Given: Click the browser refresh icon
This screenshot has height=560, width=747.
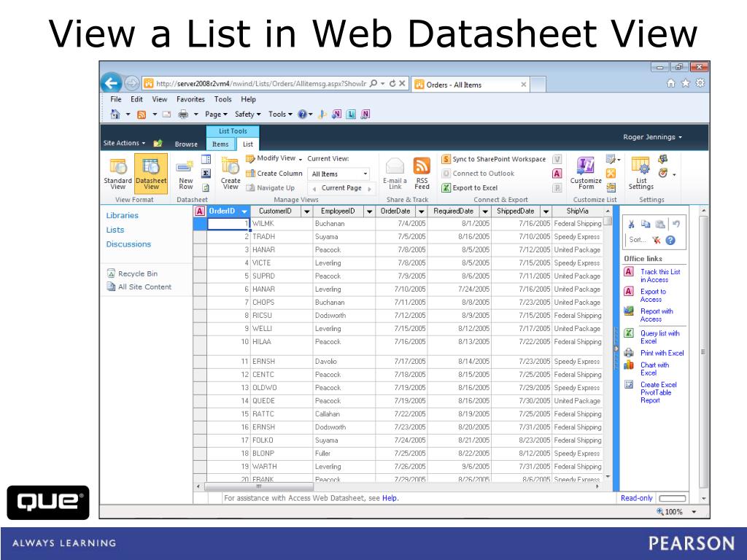Looking at the screenshot, I should pos(392,83).
